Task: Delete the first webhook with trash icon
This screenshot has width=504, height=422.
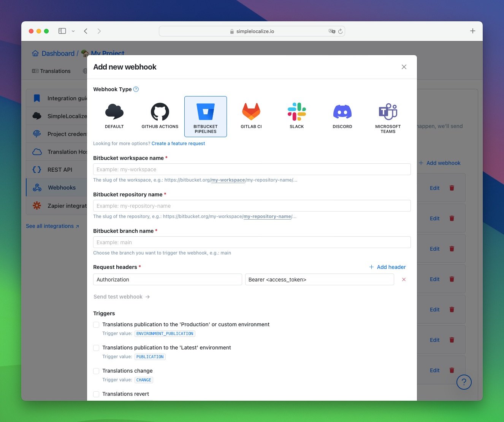Action: tap(452, 188)
